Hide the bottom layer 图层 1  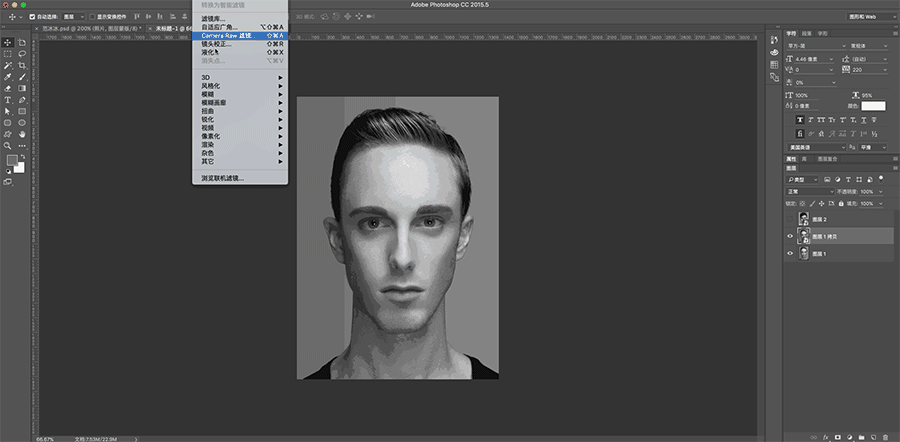pos(790,253)
